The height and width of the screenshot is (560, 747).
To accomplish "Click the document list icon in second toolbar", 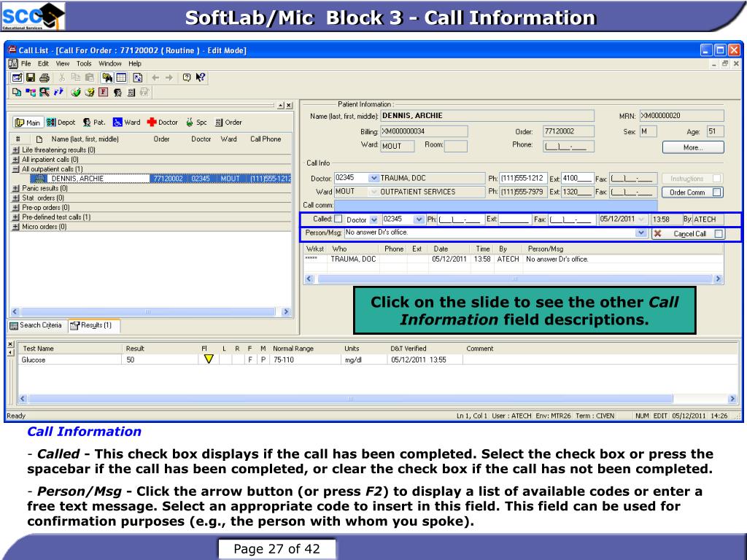I will pyautogui.click(x=131, y=93).
